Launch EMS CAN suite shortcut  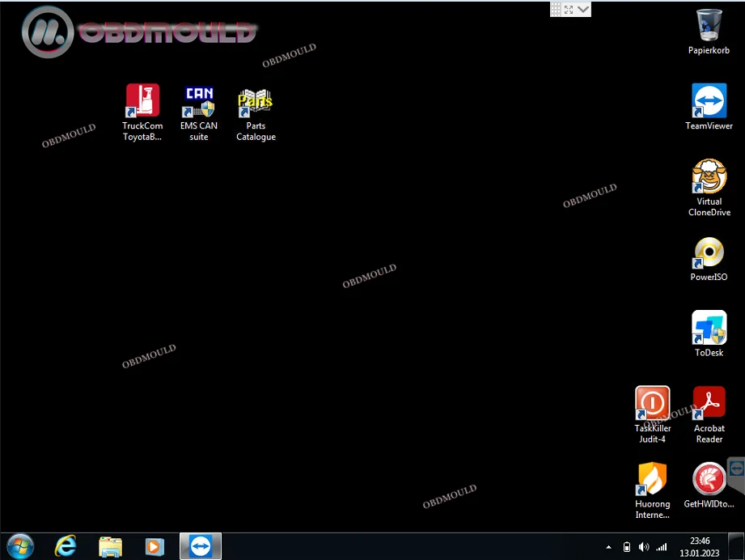[x=199, y=102]
